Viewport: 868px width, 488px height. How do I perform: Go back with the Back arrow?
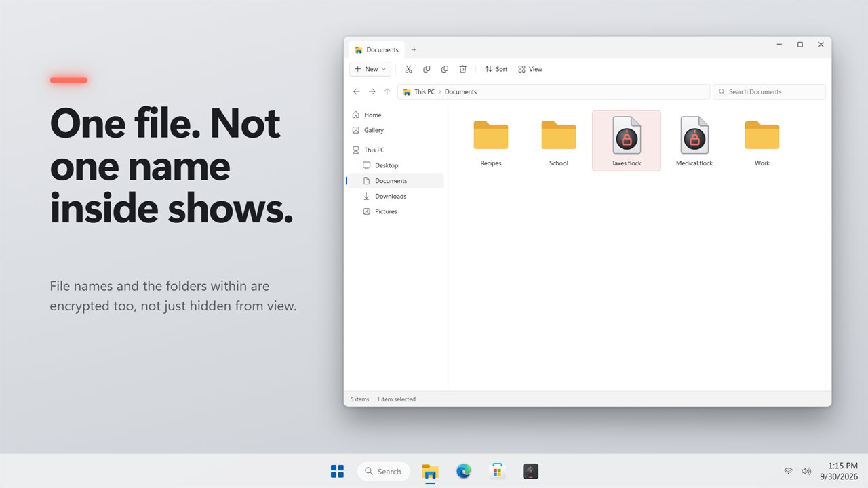pos(357,91)
